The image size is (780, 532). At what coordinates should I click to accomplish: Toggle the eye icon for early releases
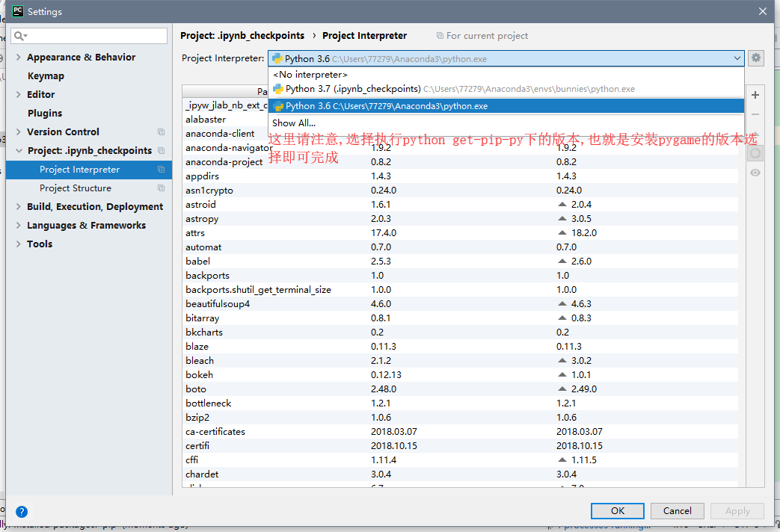click(x=755, y=173)
